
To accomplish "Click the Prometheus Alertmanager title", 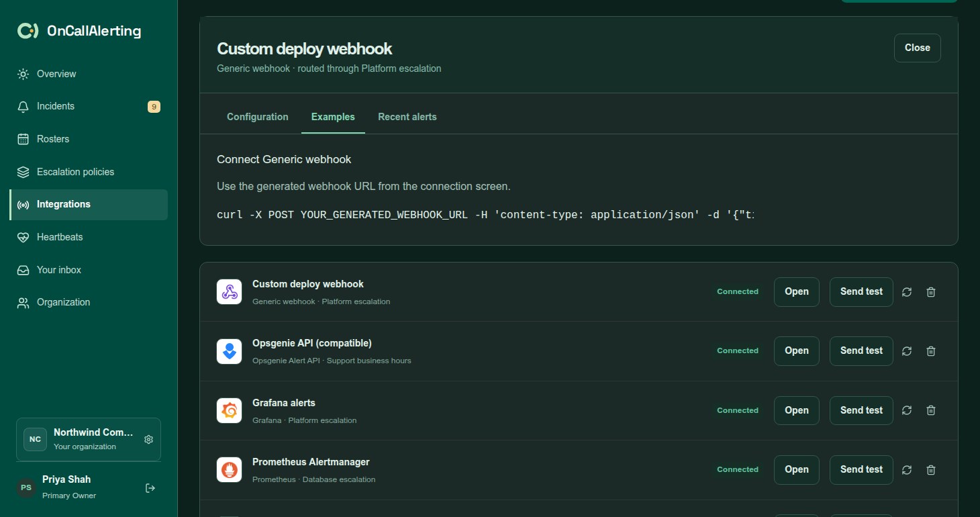I will [311, 462].
